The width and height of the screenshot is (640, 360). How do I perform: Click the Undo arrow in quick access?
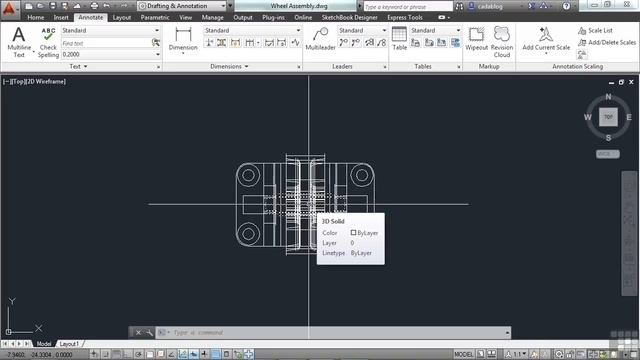(107, 6)
